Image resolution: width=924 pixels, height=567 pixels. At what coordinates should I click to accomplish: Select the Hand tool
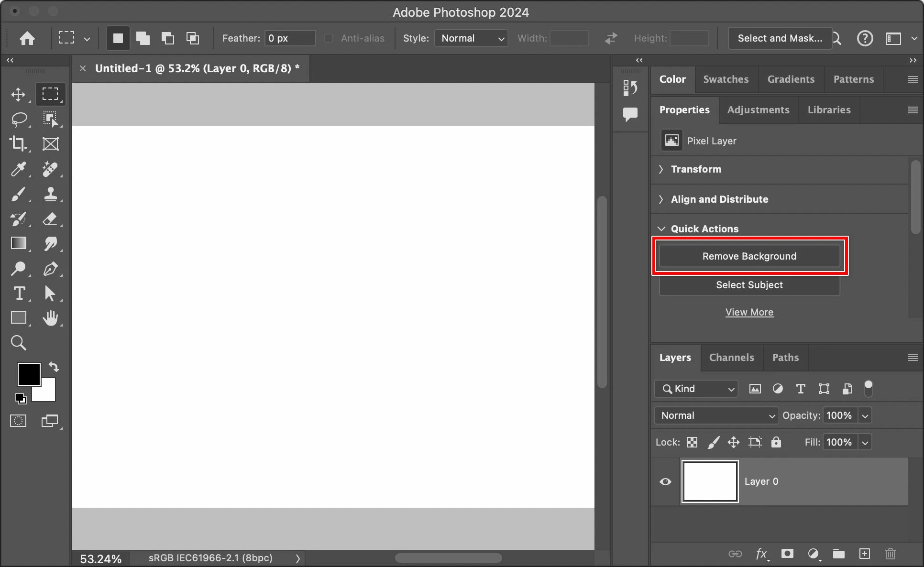[50, 318]
